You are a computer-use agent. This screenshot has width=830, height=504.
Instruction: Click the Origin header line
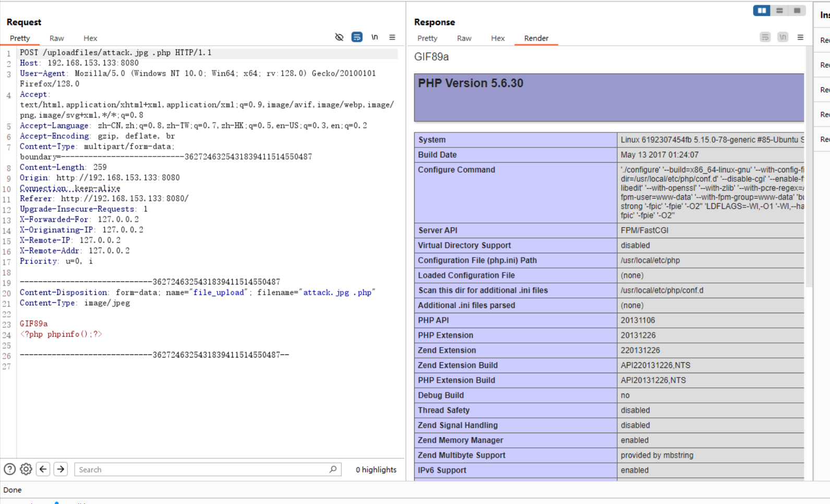click(x=100, y=178)
